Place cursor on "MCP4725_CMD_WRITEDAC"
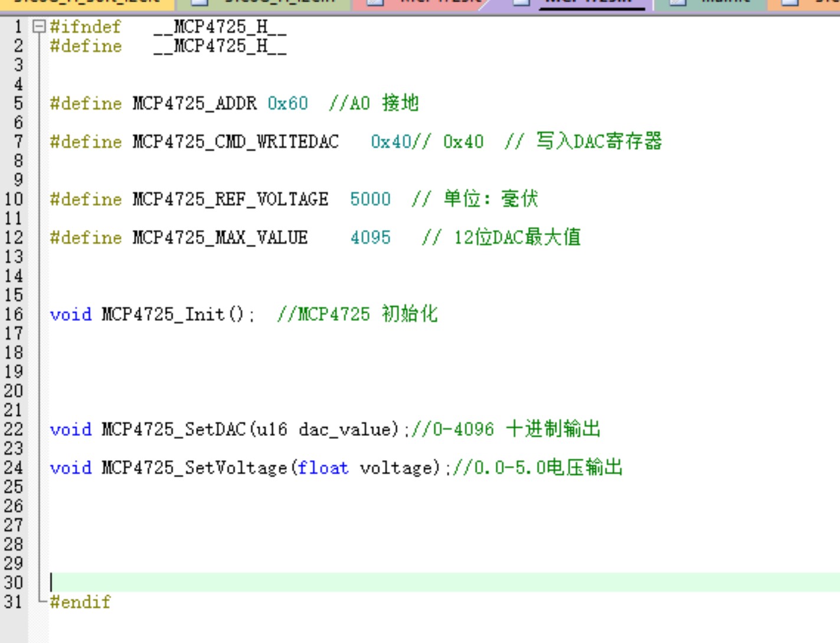The width and height of the screenshot is (840, 643). pos(236,142)
